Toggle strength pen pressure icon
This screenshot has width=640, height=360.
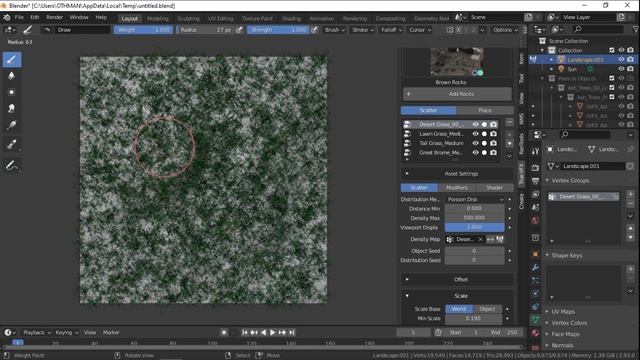(x=314, y=30)
